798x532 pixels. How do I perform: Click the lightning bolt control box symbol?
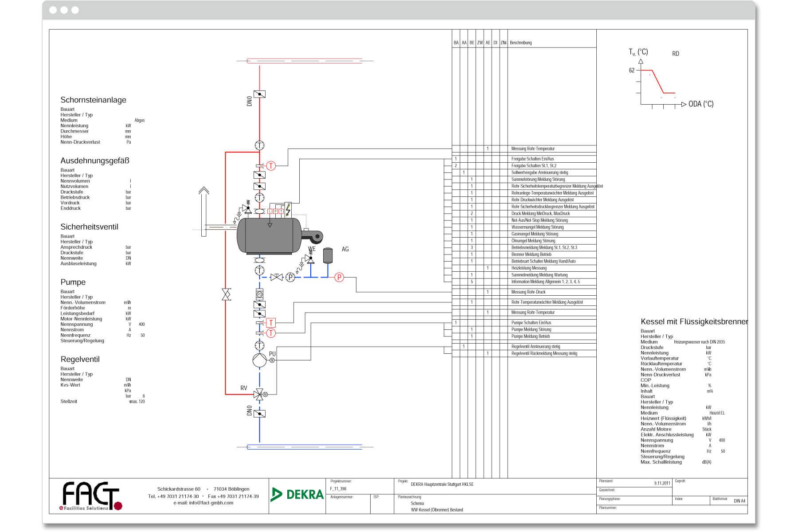[288, 209]
